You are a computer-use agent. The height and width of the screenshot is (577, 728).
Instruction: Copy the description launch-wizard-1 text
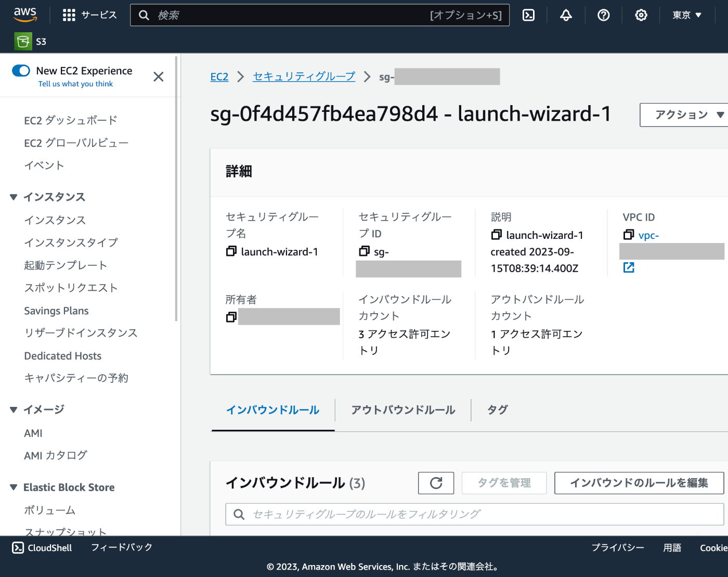pyautogui.click(x=497, y=235)
